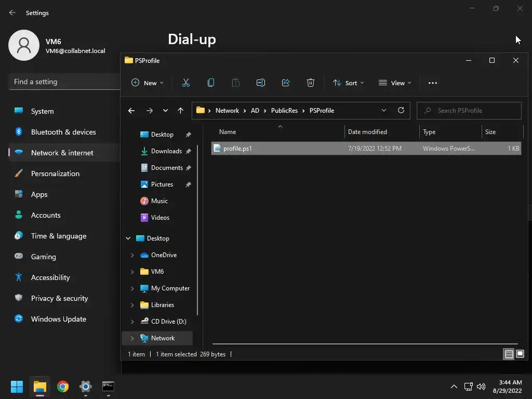The width and height of the screenshot is (532, 399).
Task: Expand address bar history dropdown
Action: (x=384, y=110)
